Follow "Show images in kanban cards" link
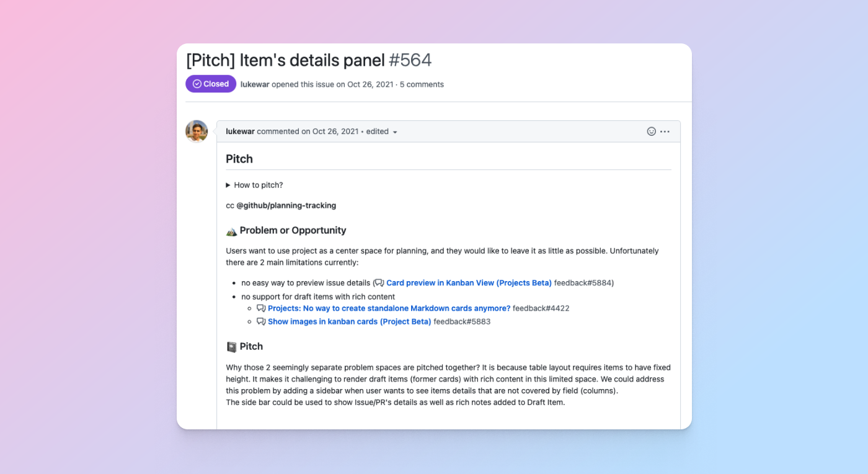The image size is (868, 474). point(349,322)
